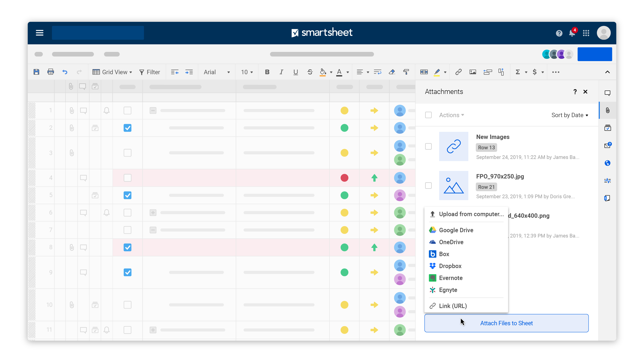Collapse row 1 hierarchy with minus icon
Screen dimensions: 644x362
click(x=153, y=110)
